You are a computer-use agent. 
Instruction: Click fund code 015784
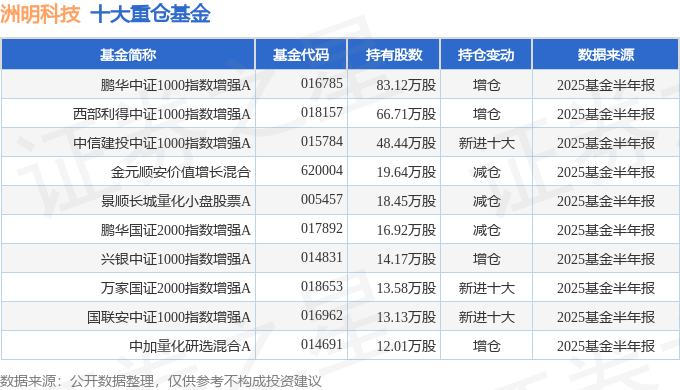(322, 141)
